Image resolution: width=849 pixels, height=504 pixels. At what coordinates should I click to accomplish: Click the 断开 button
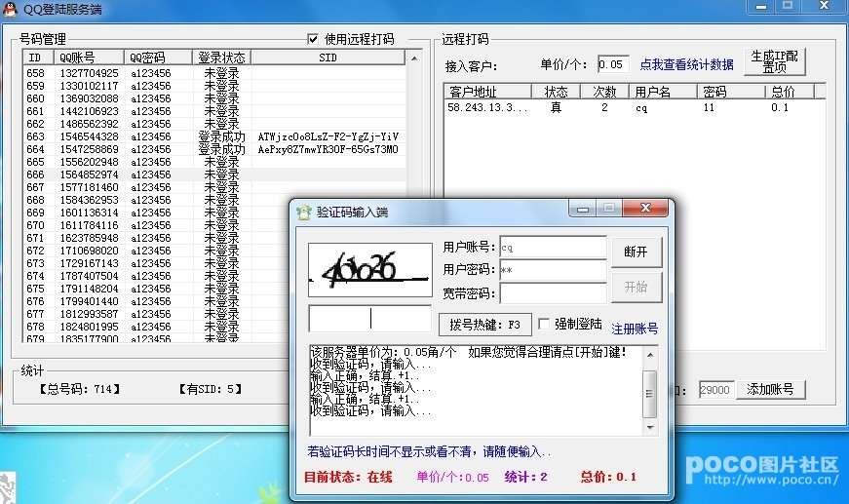coord(636,252)
